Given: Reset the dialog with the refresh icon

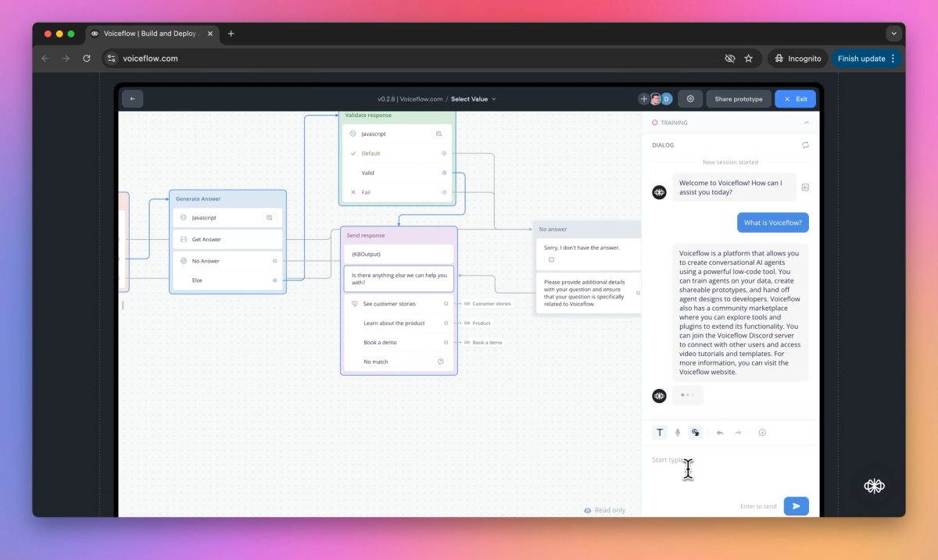Looking at the screenshot, I should [805, 145].
